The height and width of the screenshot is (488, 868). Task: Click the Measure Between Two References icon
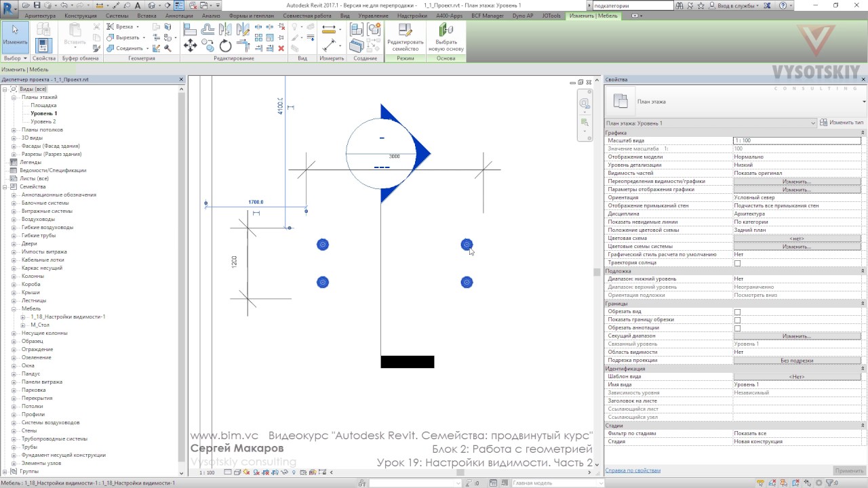[x=328, y=29]
